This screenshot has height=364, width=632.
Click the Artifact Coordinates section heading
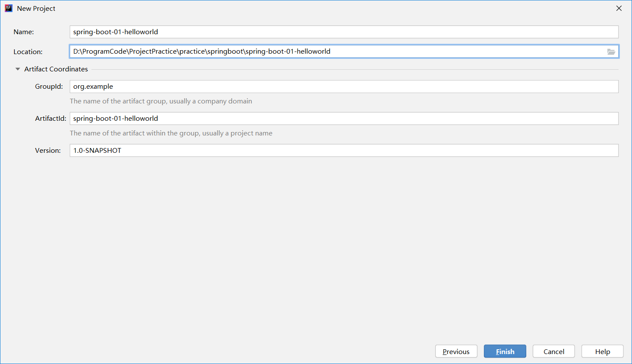point(56,69)
